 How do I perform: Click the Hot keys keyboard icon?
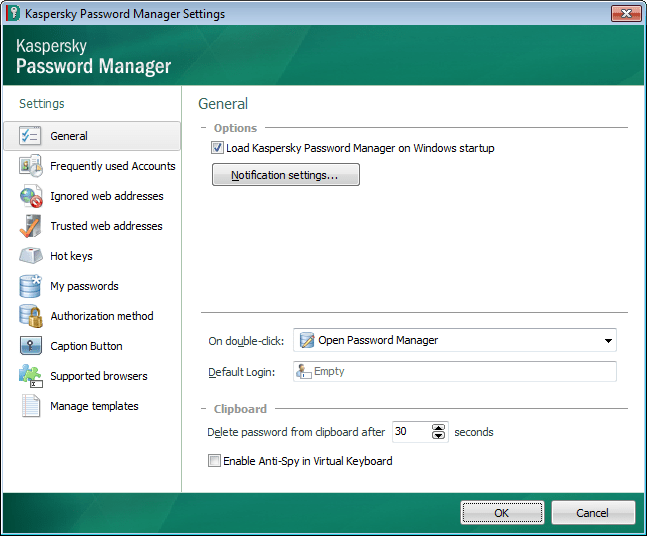tap(30, 256)
